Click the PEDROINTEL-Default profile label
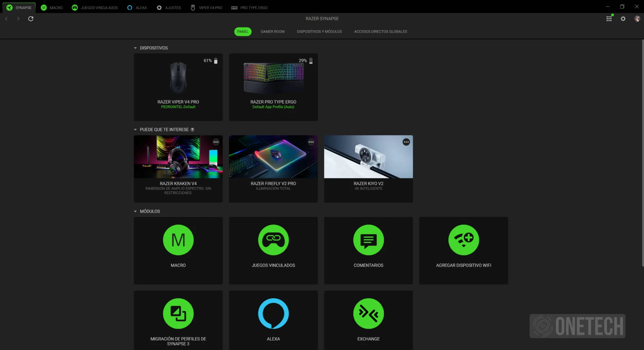Screen dimensions: 644x350 pyautogui.click(x=178, y=107)
